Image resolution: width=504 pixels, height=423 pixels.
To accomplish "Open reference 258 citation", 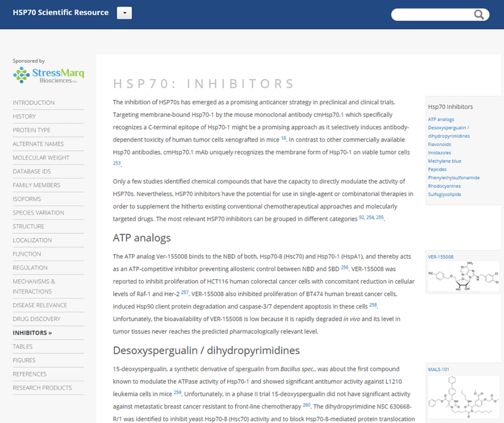I will [373, 305].
